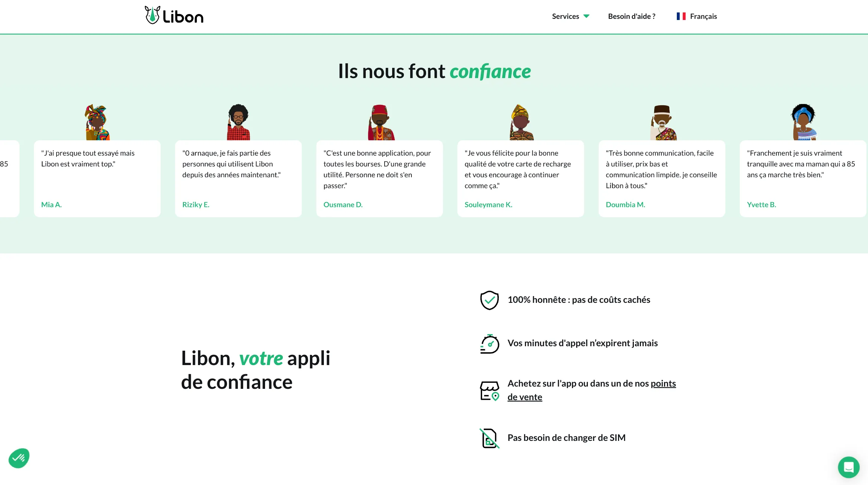Screen dimensions: 868x485
Task: Click "Vos minutes d'appel n'expirent jamais"
Action: click(583, 343)
